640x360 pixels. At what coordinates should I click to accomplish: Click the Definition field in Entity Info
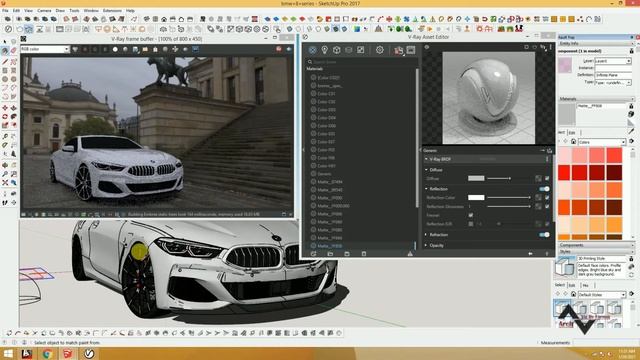tap(613, 75)
